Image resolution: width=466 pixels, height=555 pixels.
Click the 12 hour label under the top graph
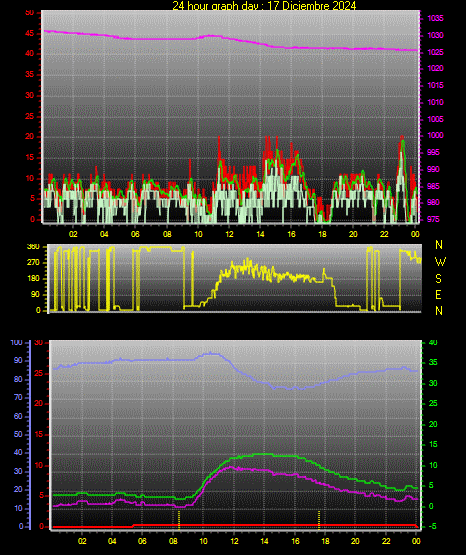coord(229,234)
